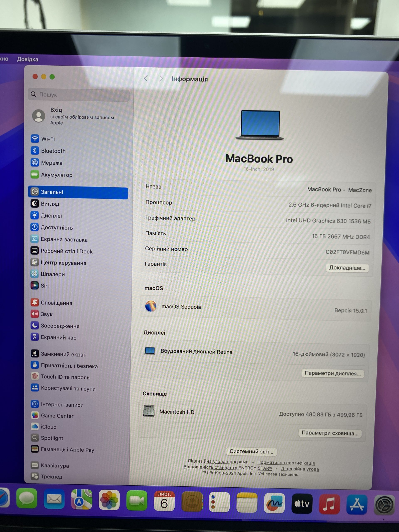Open Calendar from the Dock
This screenshot has height=532, width=399.
click(164, 501)
